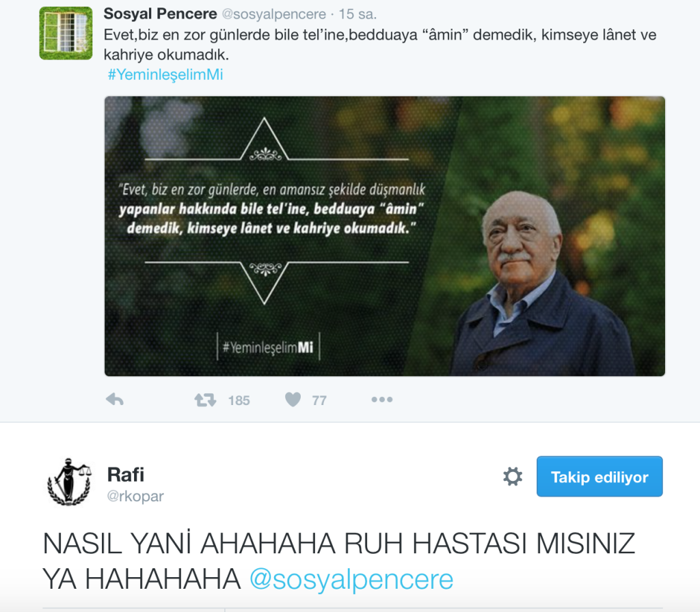Reply to the Sosyal Pencere tweet
Image resolution: width=700 pixels, height=612 pixels.
click(115, 399)
